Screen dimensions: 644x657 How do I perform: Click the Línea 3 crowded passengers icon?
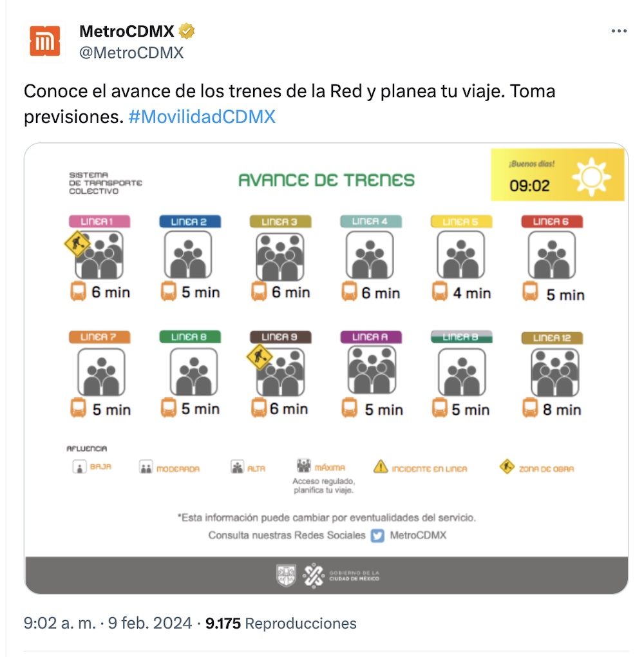[x=280, y=255]
